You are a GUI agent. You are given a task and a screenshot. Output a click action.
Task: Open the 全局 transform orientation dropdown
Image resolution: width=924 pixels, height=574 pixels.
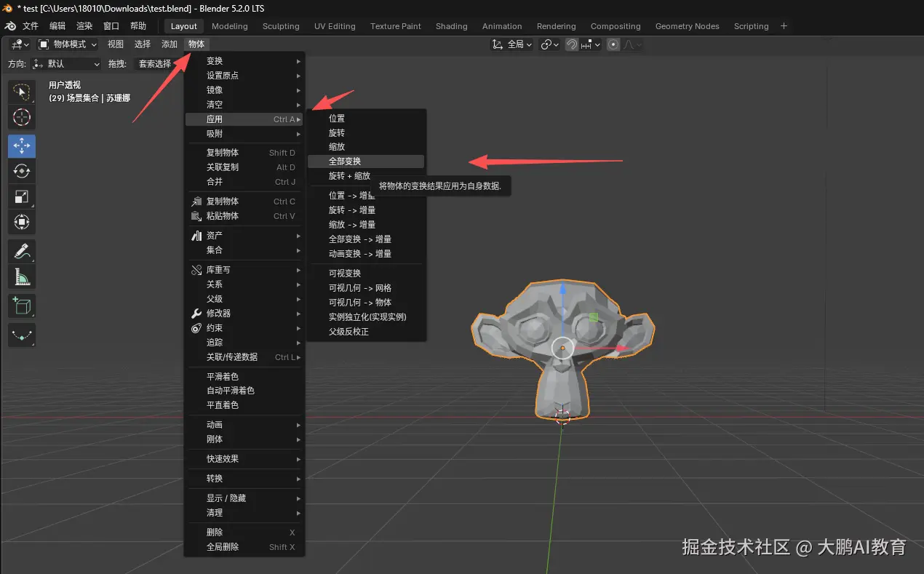coord(512,44)
